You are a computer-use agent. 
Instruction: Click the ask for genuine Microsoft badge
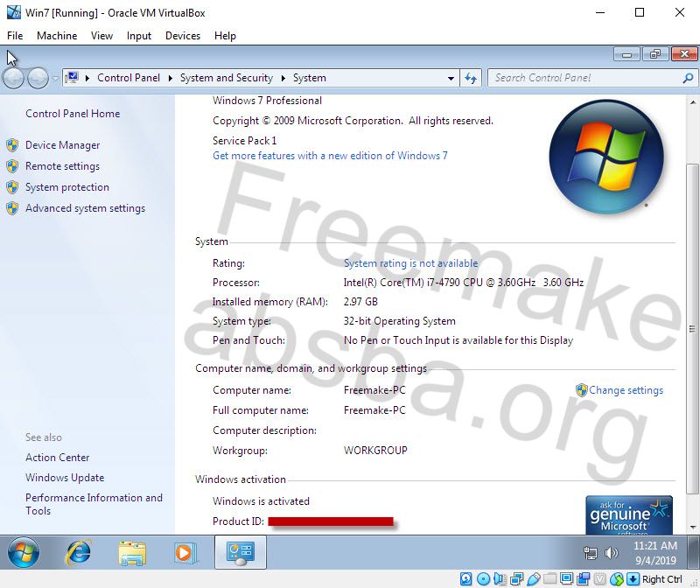coord(629,514)
